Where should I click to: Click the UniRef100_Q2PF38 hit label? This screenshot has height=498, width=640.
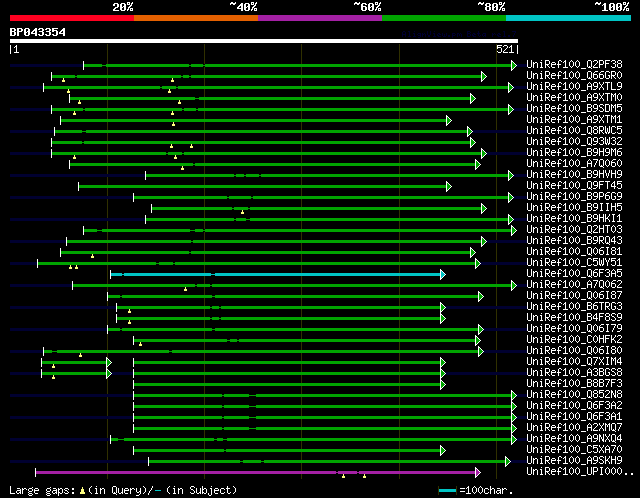point(574,64)
